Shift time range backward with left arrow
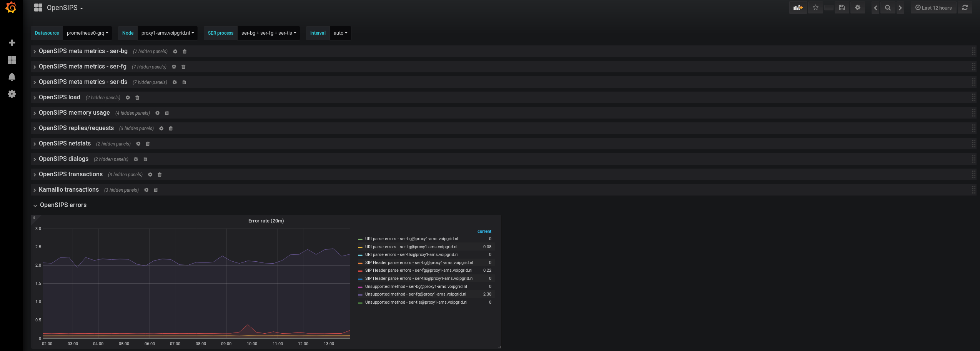 click(875, 8)
